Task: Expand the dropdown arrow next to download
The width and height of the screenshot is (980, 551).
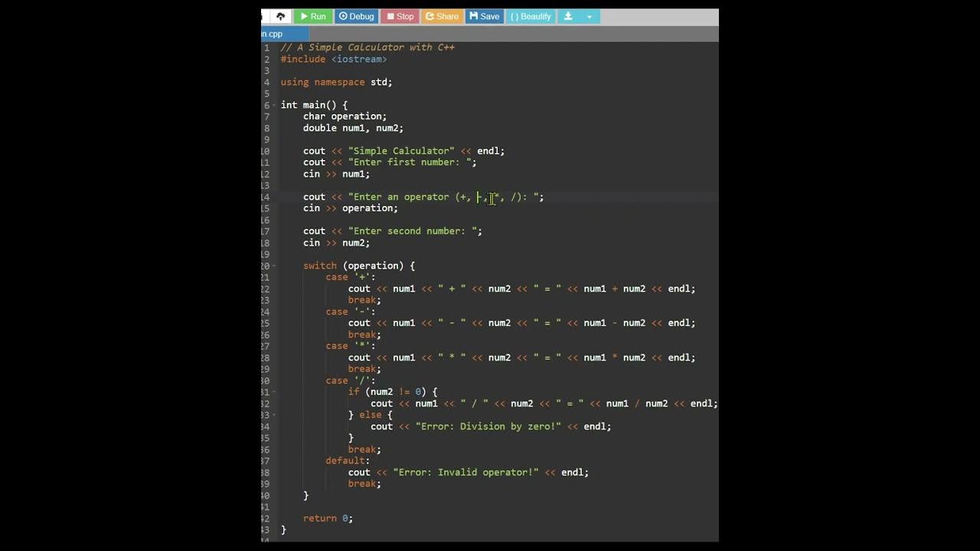Action: point(589,16)
